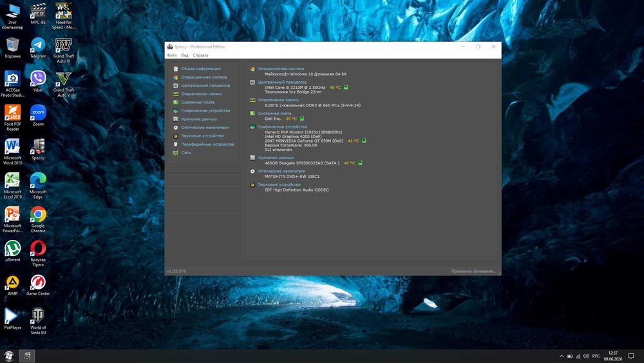Open Системная плата sidebar entry
The width and height of the screenshot is (644, 363).
tap(198, 103)
